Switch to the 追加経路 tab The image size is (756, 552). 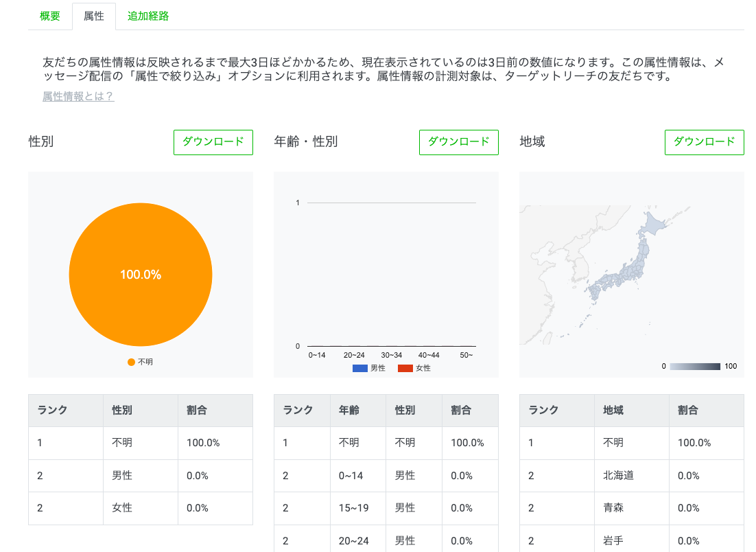coord(146,15)
